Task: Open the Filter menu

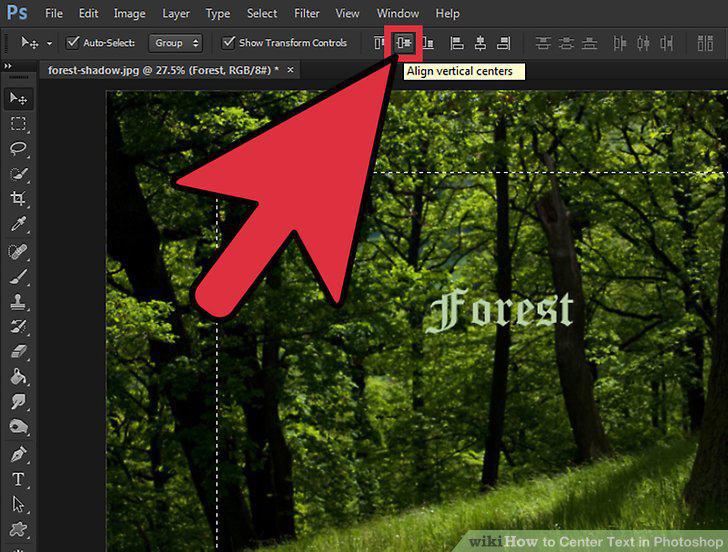Action: (x=306, y=13)
